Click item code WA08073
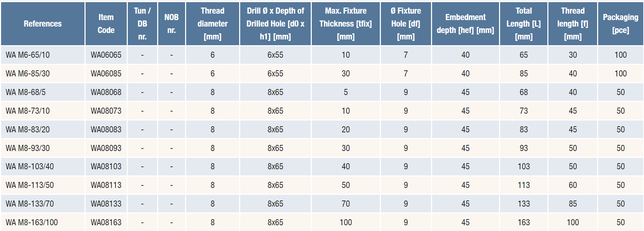 tap(106, 111)
